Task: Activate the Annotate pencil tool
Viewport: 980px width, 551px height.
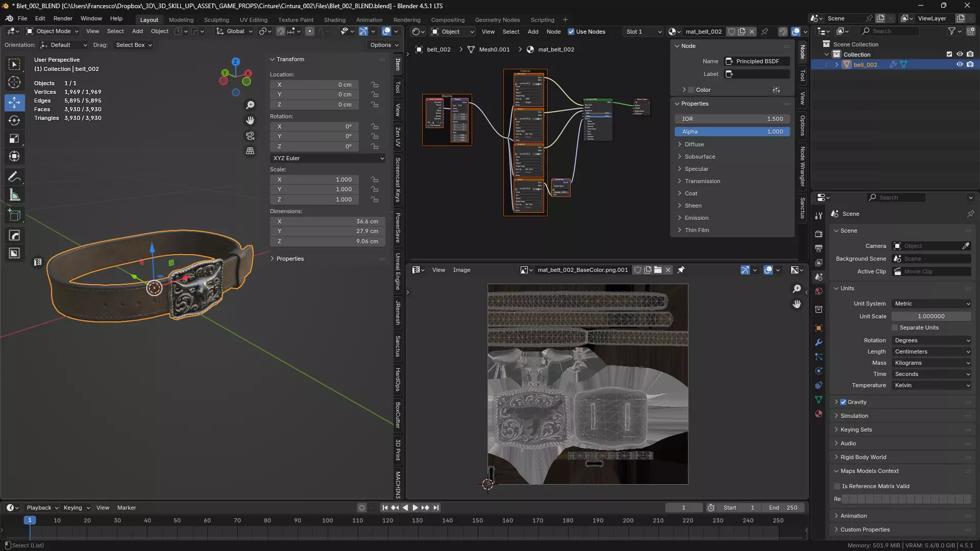Action: [x=14, y=177]
